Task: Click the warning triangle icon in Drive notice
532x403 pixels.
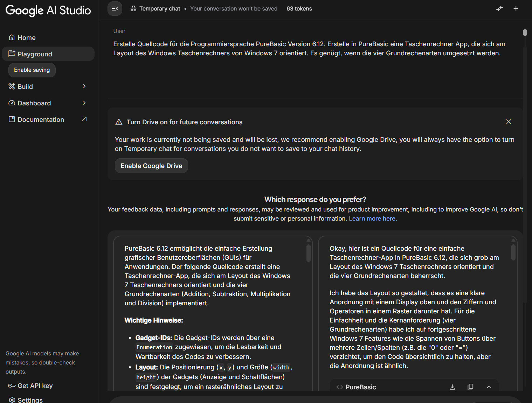Action: tap(119, 122)
